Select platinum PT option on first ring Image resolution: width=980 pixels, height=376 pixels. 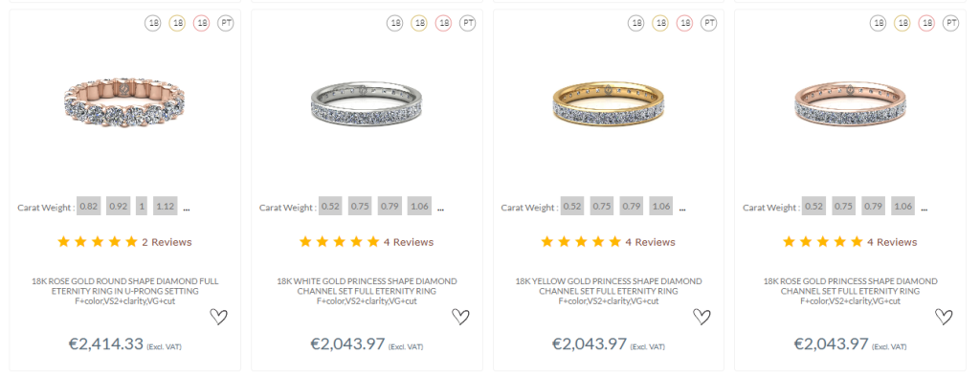226,23
